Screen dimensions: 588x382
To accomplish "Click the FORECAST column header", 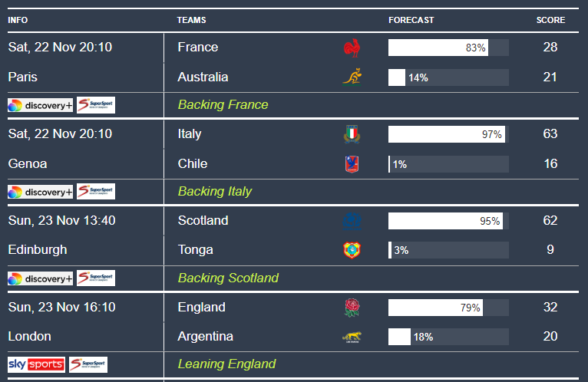I will click(411, 20).
